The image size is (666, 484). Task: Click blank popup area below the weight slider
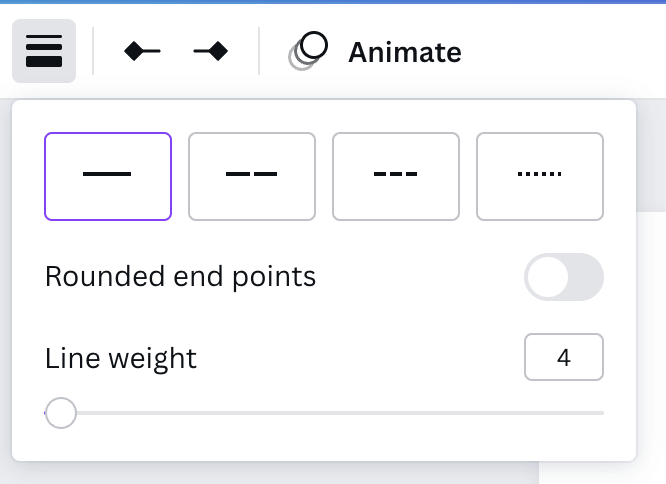(324, 445)
